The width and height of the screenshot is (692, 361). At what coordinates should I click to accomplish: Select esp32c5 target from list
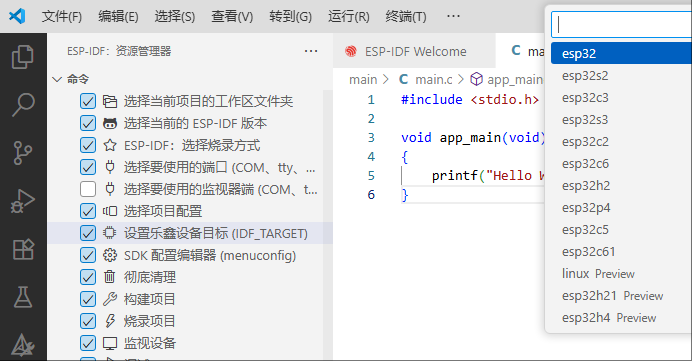click(621, 230)
